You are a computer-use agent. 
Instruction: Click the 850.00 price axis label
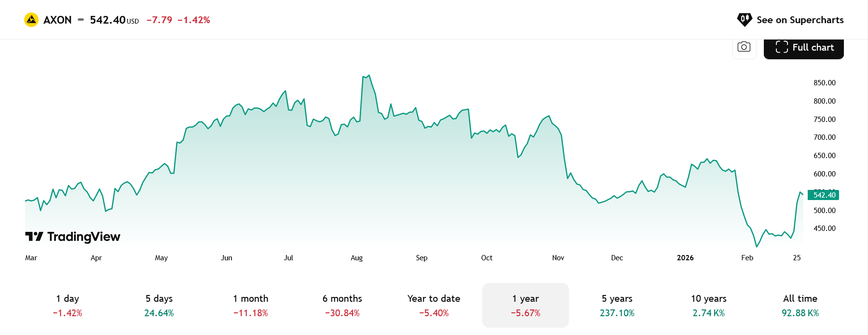click(825, 83)
